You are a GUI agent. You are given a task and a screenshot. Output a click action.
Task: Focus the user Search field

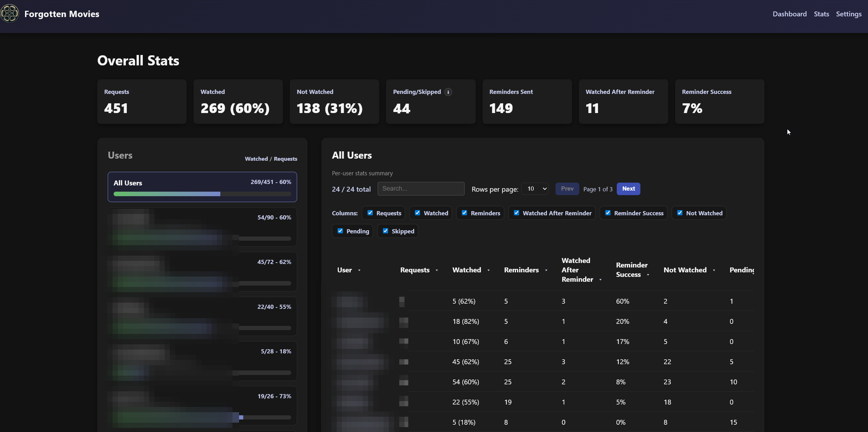[421, 189]
